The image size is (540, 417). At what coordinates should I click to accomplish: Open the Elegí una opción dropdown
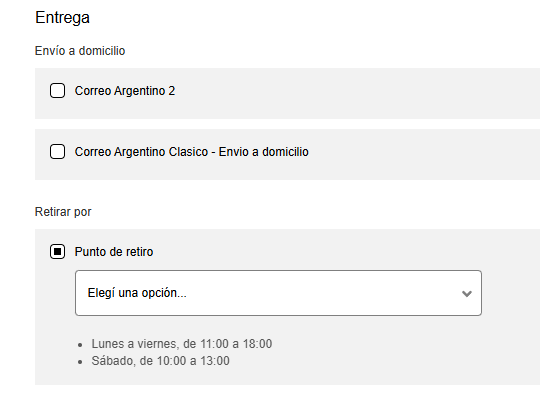pos(278,293)
